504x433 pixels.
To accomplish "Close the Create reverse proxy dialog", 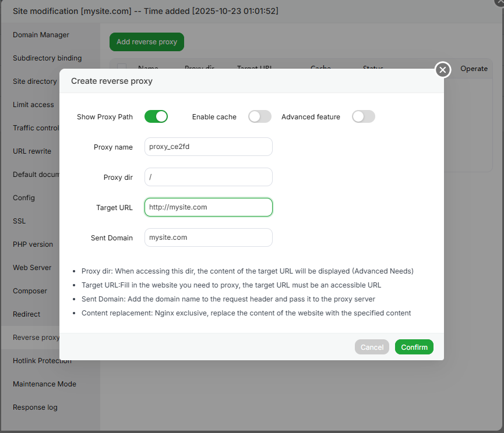I will pos(443,70).
